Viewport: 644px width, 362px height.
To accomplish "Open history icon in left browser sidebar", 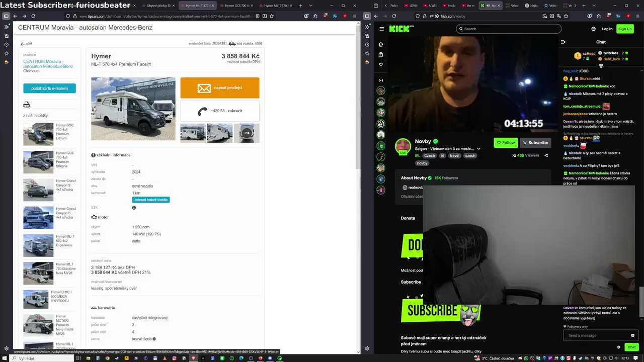I will pyautogui.click(x=7, y=44).
